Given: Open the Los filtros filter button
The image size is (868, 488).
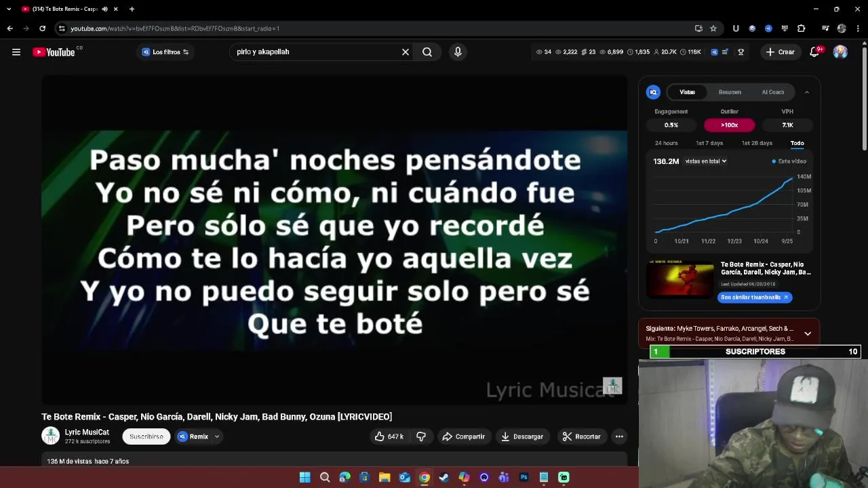Looking at the screenshot, I should point(165,52).
